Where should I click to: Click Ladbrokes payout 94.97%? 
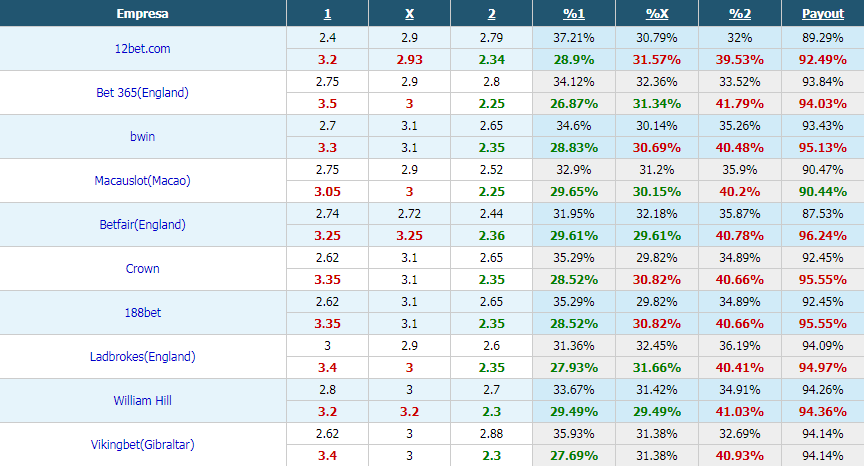point(823,368)
